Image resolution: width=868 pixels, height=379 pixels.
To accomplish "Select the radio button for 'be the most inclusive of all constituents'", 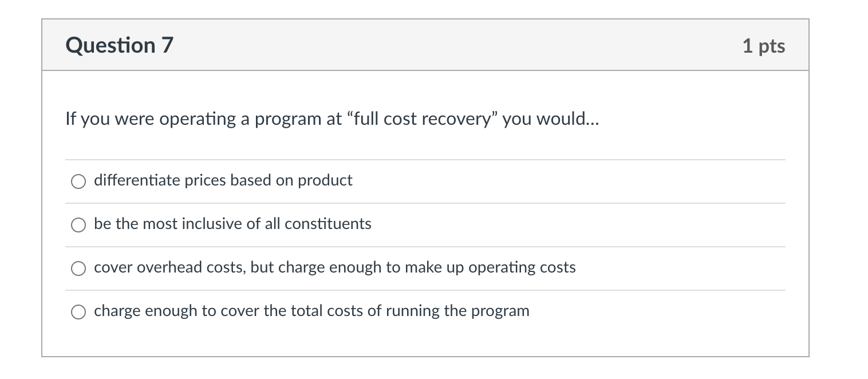I will (78, 225).
